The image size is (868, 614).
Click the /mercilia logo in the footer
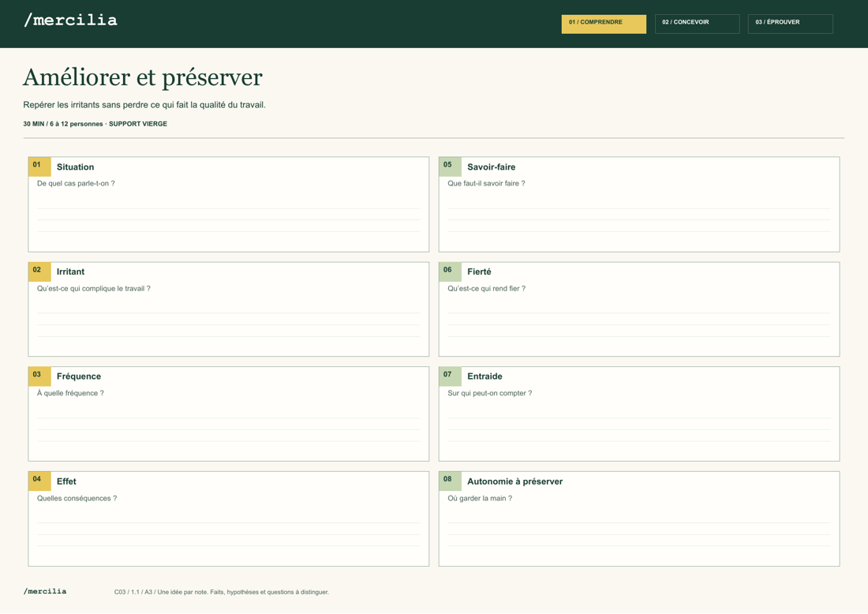[x=45, y=591]
